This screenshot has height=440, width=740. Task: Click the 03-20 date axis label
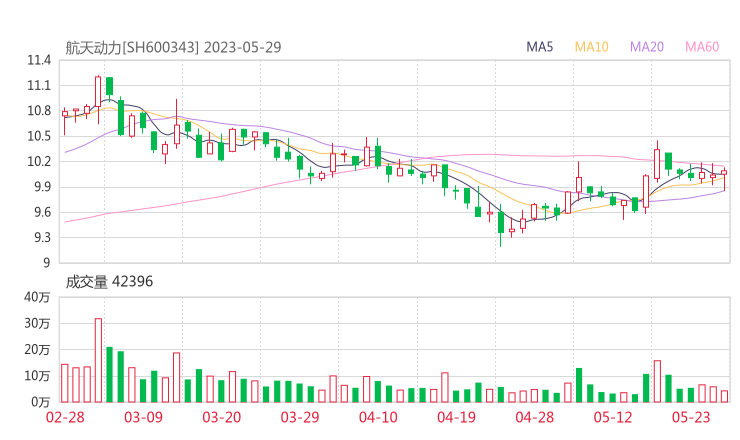click(222, 417)
